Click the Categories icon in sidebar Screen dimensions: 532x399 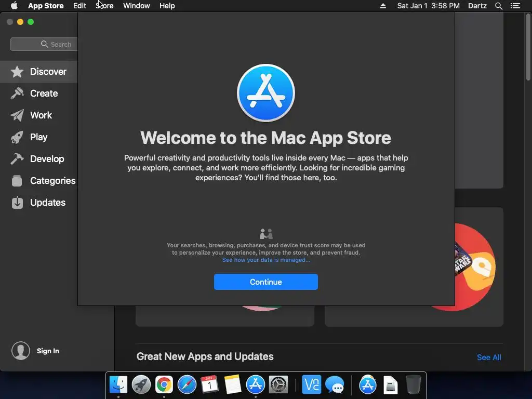[17, 180]
